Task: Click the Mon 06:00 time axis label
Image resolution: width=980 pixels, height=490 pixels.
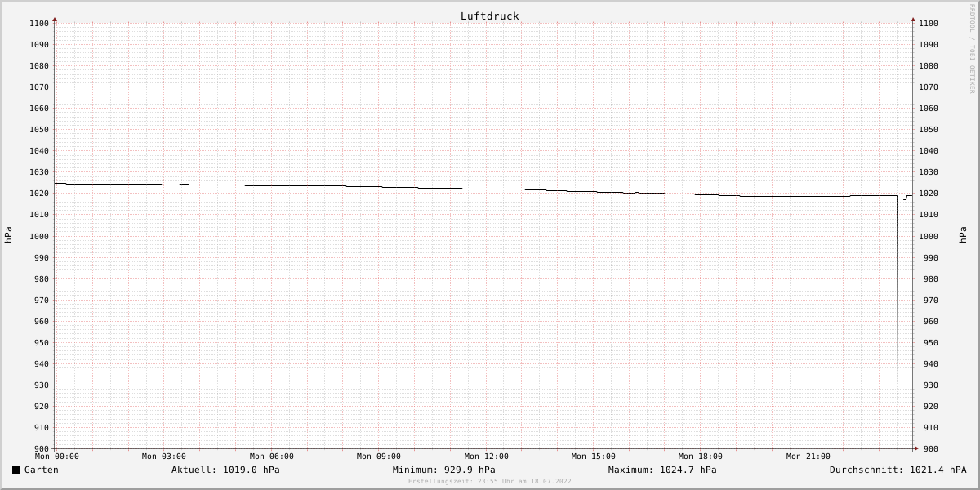Action: click(x=272, y=457)
